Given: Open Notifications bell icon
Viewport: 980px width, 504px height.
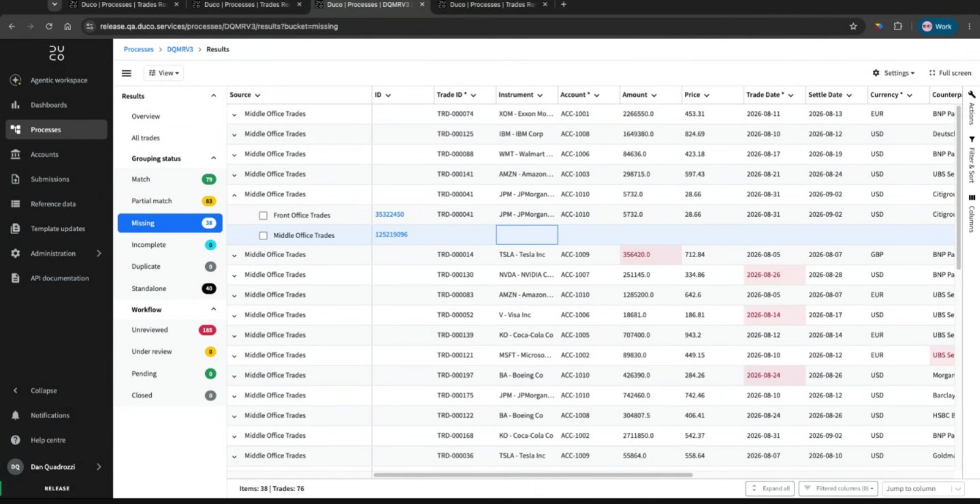Looking at the screenshot, I should pos(15,415).
